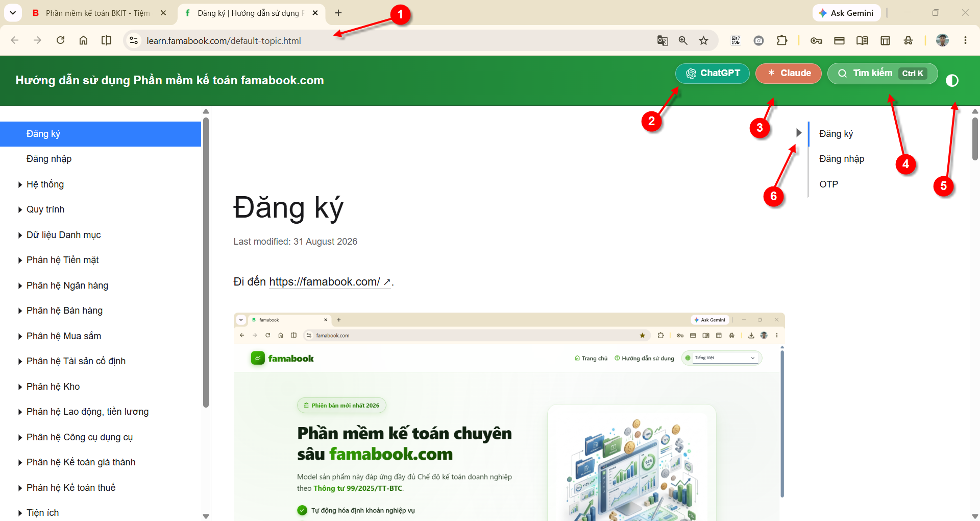Click the left sidebar scrollbar thumb
The image size is (980, 521).
click(x=206, y=263)
